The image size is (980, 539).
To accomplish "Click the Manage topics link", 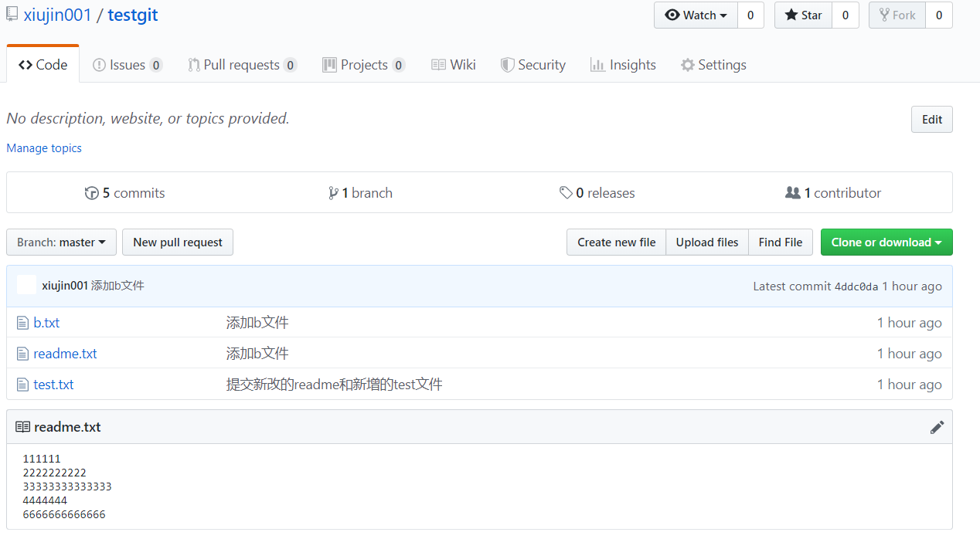I will [44, 148].
